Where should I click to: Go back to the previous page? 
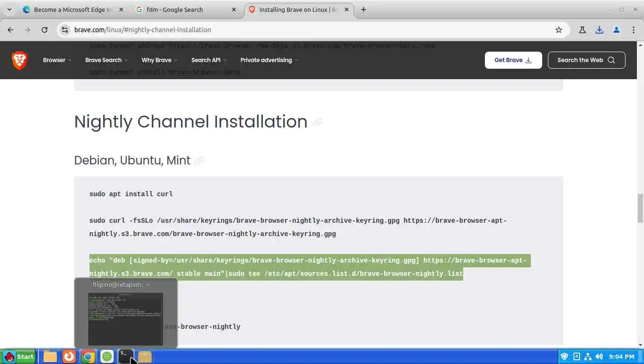10,30
